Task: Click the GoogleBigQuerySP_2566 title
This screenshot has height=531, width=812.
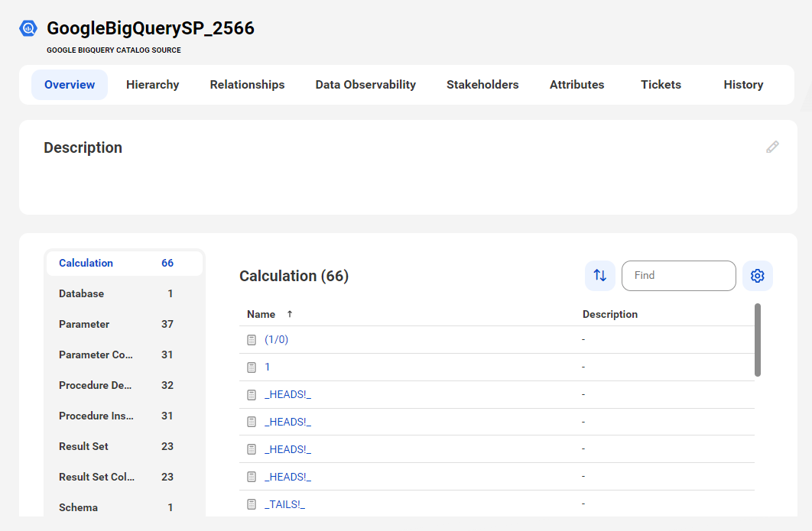Action: pyautogui.click(x=150, y=28)
